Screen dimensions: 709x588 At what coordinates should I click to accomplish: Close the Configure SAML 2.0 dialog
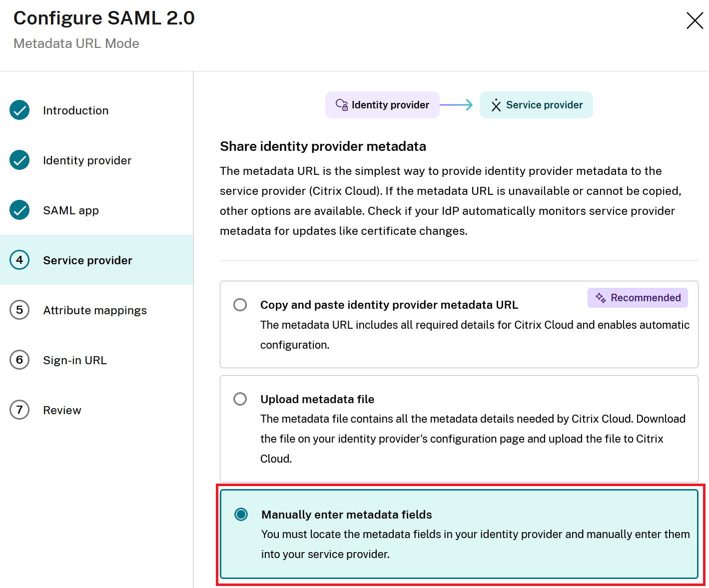click(x=695, y=21)
